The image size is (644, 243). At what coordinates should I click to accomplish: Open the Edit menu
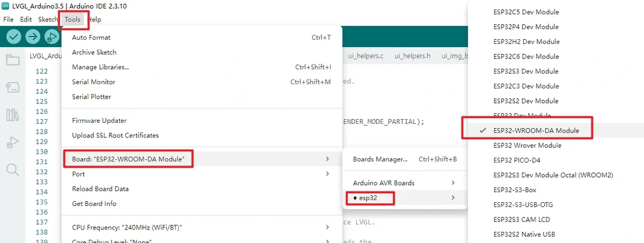point(26,19)
